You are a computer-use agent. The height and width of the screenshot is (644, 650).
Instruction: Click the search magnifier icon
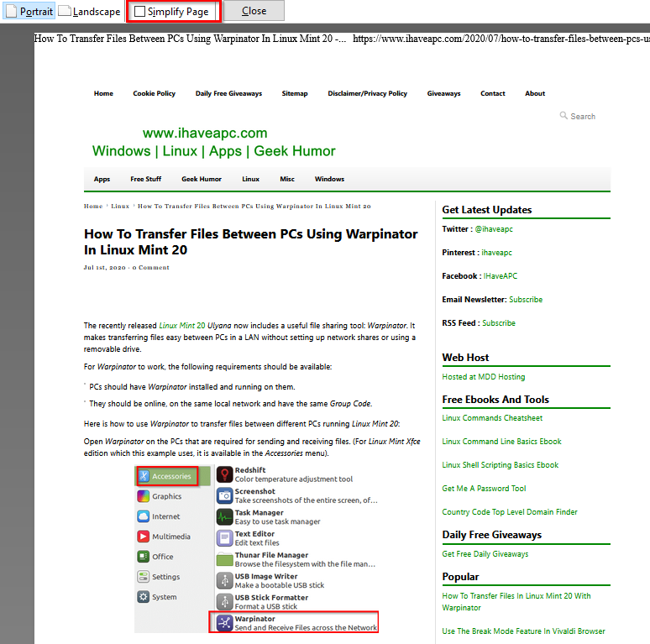click(564, 115)
